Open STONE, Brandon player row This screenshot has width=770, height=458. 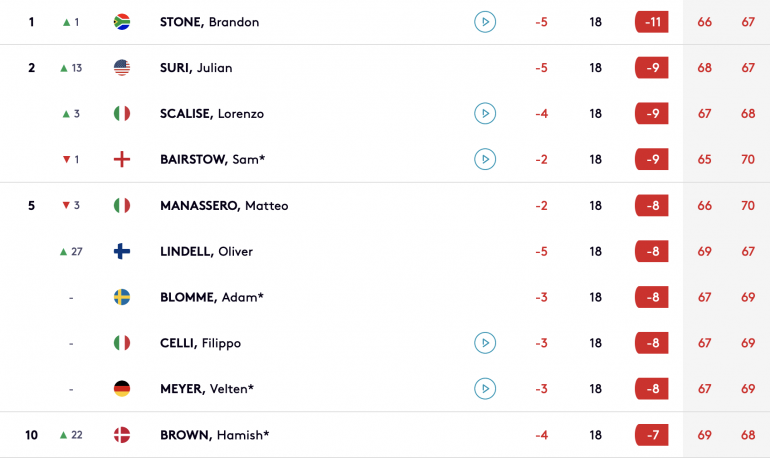[385, 22]
